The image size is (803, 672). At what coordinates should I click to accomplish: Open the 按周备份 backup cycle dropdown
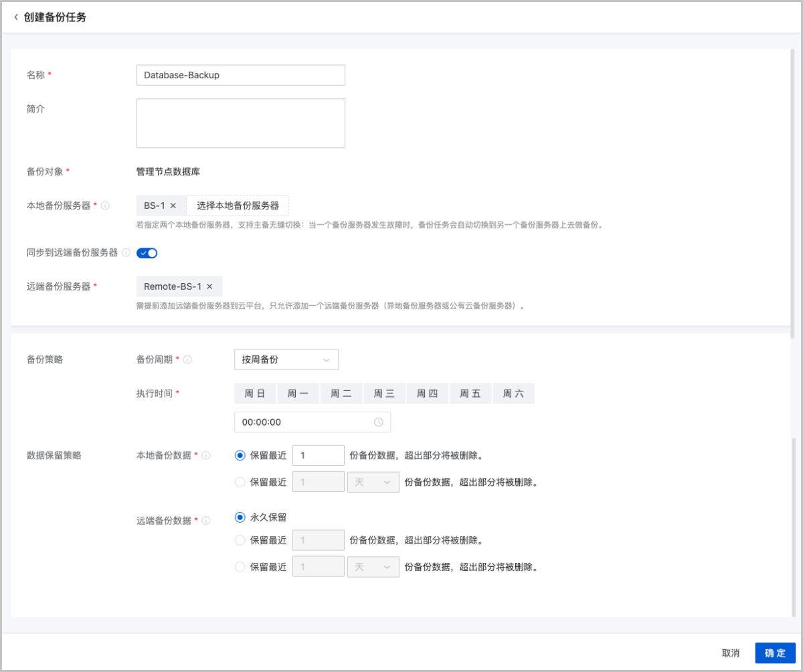pyautogui.click(x=286, y=359)
